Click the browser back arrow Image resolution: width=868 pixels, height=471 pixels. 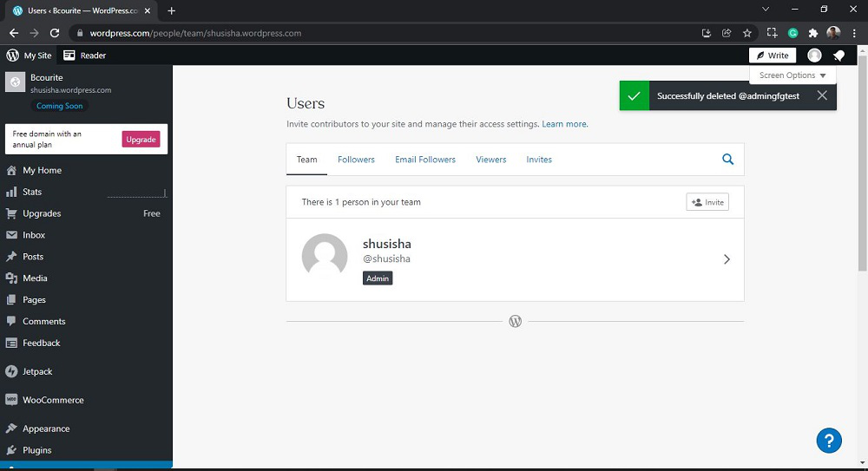click(14, 33)
